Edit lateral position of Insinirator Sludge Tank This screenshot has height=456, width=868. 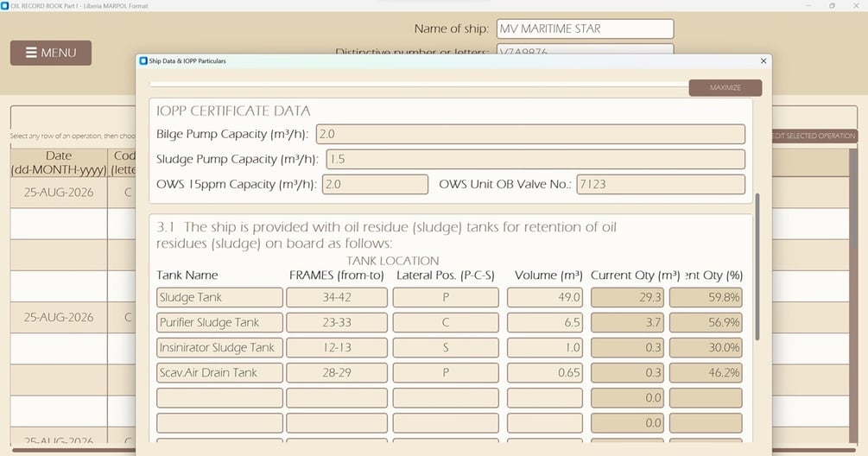446,347
